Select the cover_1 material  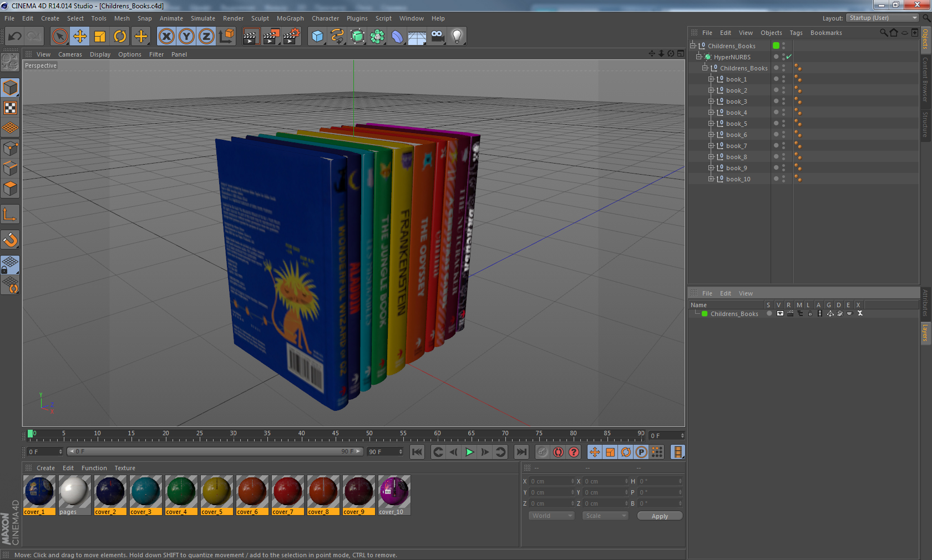tap(39, 495)
